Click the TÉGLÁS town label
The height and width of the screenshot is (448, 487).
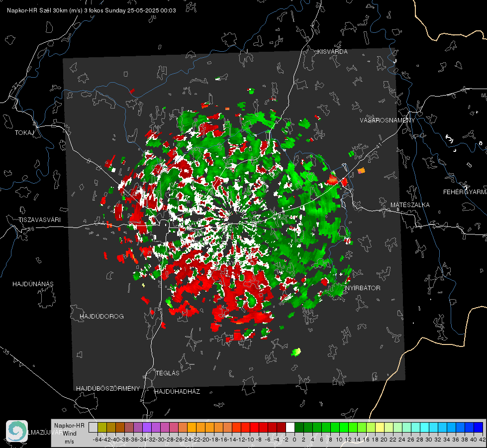point(168,373)
